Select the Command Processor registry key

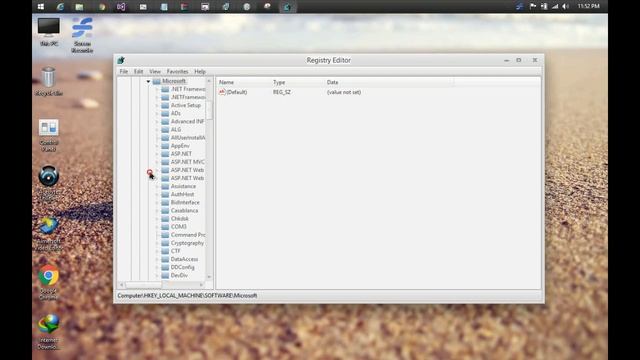point(188,235)
